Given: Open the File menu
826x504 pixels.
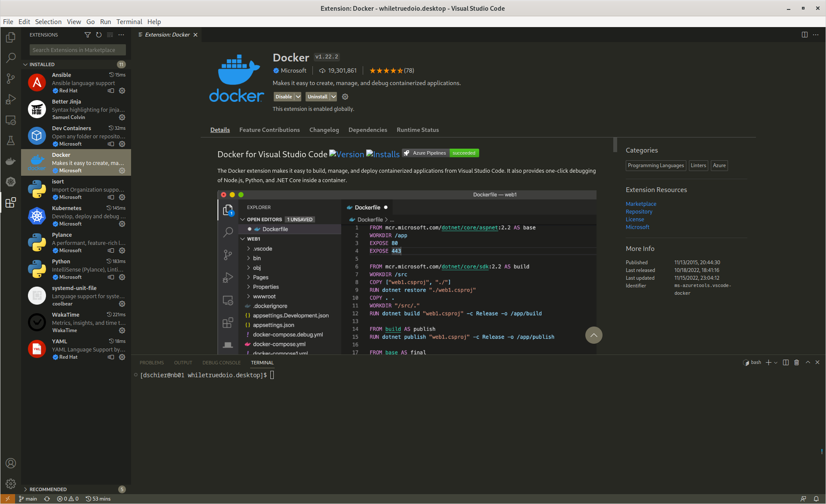Looking at the screenshot, I should [x=8, y=21].
